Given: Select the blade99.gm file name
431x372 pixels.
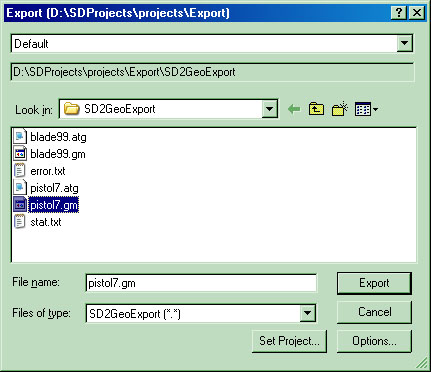Looking at the screenshot, I should click(58, 154).
